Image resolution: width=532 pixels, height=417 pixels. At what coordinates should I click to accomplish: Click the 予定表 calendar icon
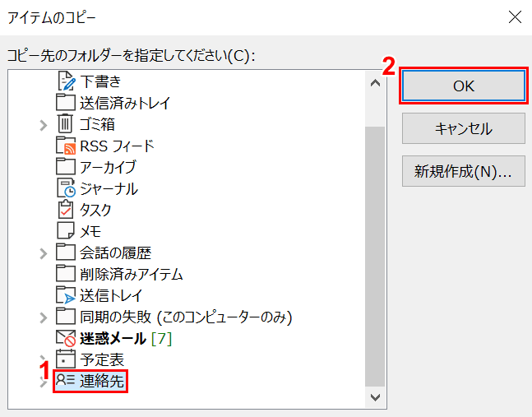tap(66, 359)
